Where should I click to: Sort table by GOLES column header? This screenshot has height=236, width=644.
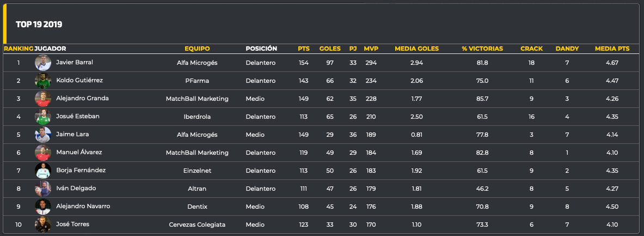tap(330, 49)
